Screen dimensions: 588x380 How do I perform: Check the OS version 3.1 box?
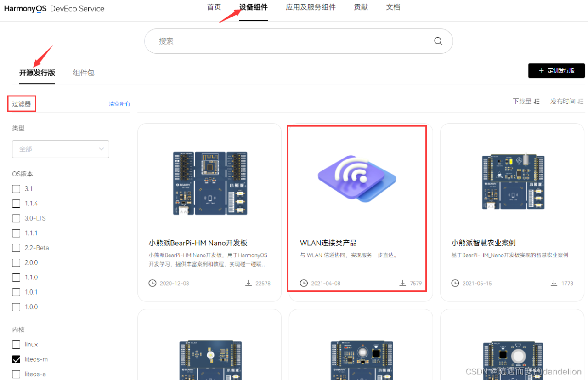16,189
